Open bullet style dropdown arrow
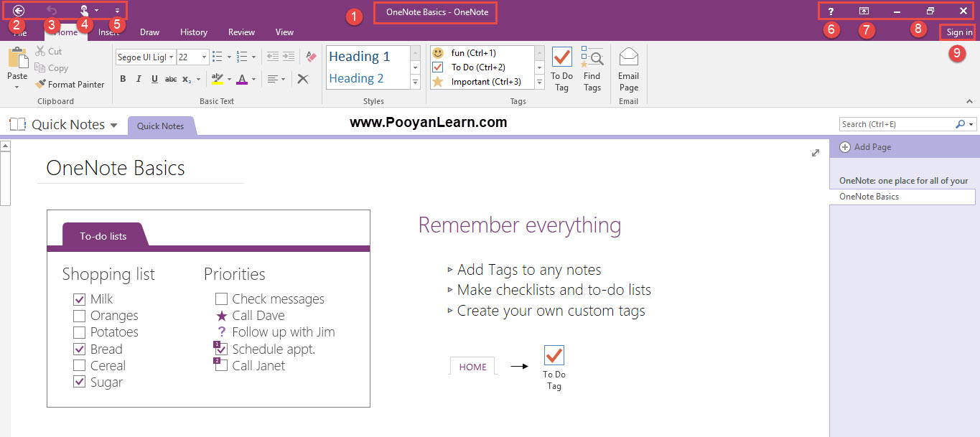The width and height of the screenshot is (980, 437). [x=228, y=57]
